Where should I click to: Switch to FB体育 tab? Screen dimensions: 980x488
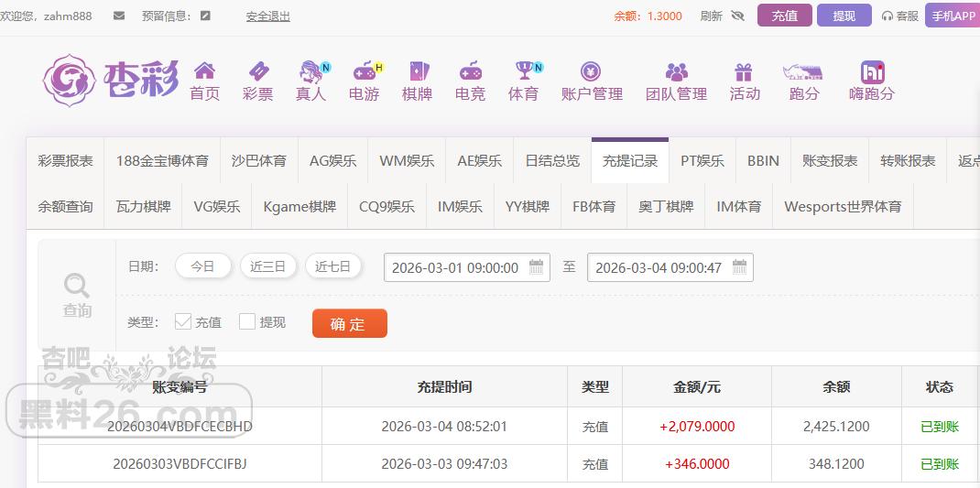[593, 206]
